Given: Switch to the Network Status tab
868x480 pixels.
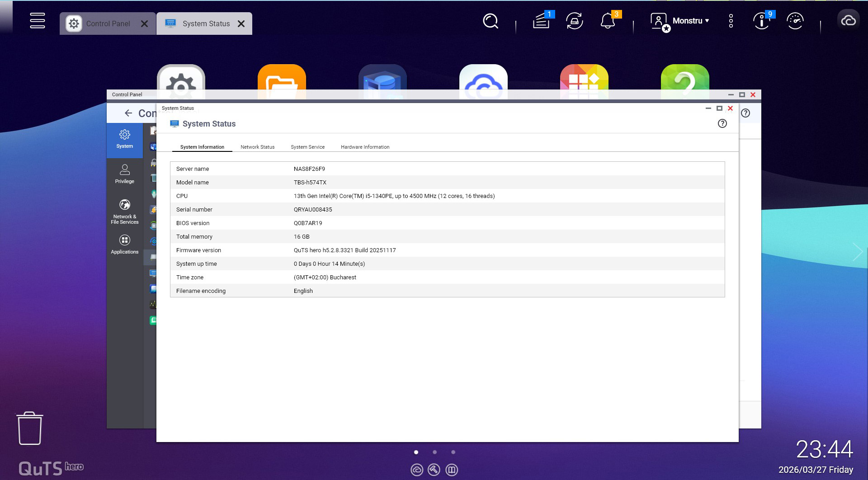Looking at the screenshot, I should tap(257, 147).
